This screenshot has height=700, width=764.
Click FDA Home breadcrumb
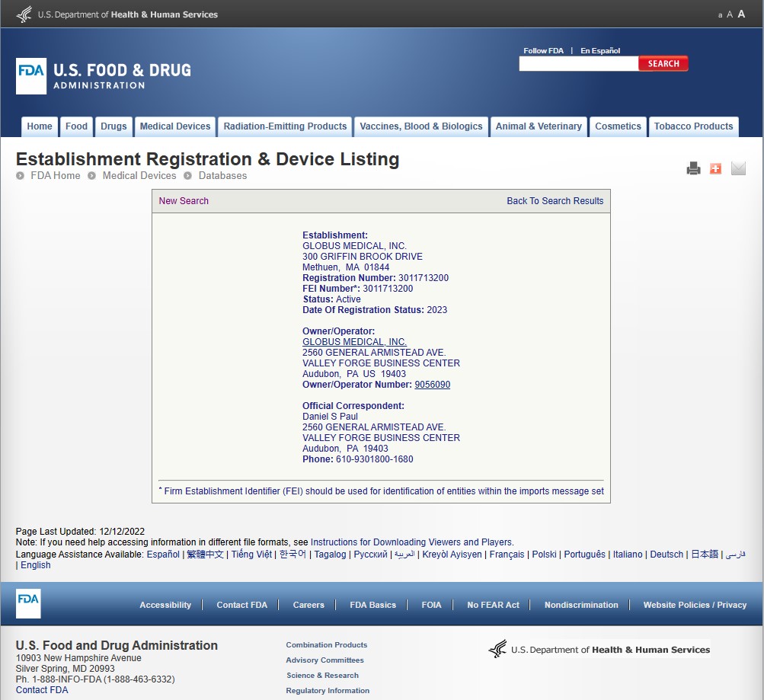pyautogui.click(x=56, y=175)
